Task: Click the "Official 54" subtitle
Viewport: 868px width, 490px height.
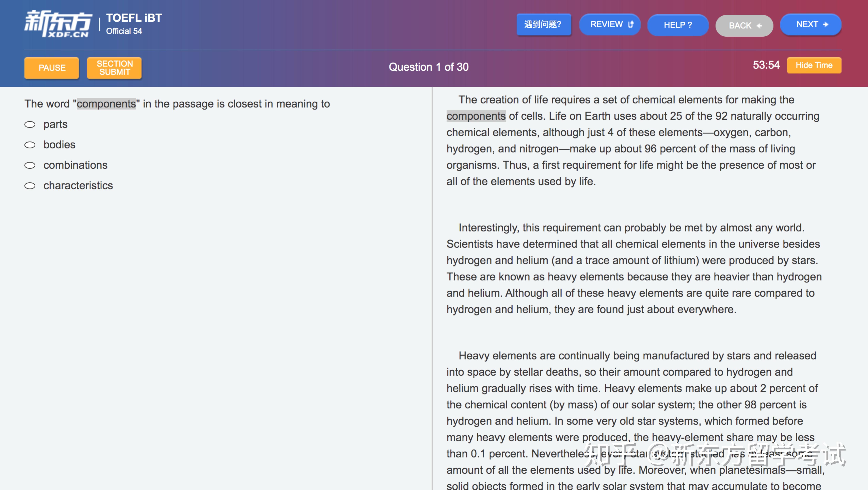Action: (124, 31)
